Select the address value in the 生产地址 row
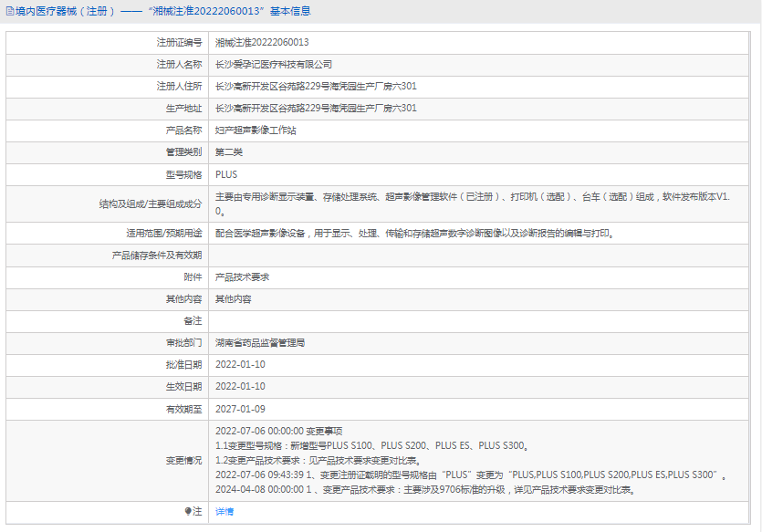762x532 pixels. [316, 108]
